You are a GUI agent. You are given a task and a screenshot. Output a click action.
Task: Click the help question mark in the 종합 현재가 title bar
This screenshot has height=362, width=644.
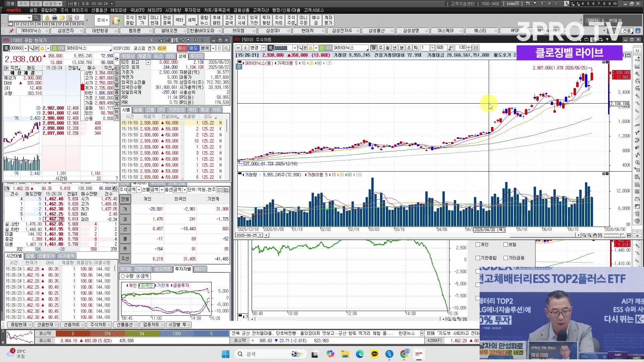point(203,40)
